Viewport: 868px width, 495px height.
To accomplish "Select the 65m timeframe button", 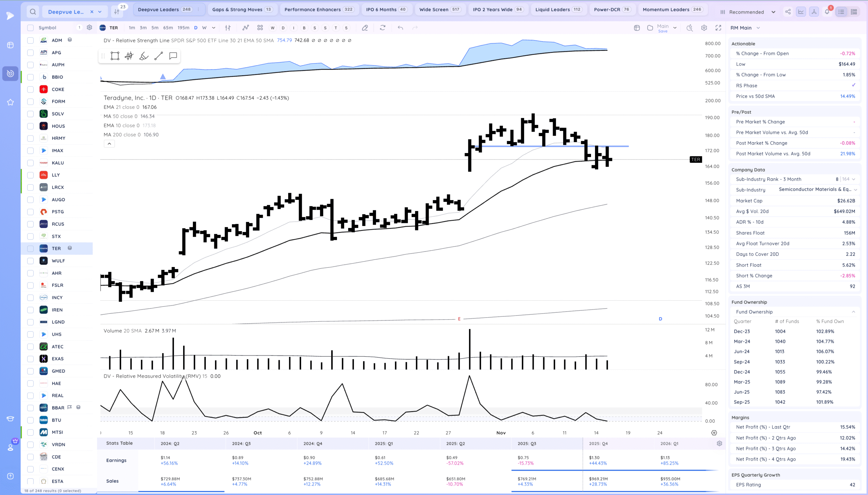I will (168, 28).
